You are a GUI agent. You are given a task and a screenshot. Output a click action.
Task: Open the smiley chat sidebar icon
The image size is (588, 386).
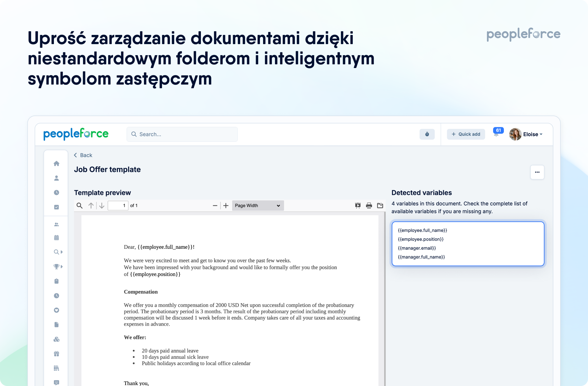pyautogui.click(x=56, y=382)
